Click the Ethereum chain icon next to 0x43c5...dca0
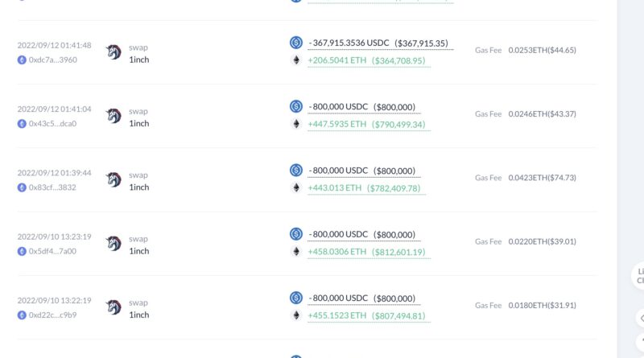The image size is (644, 358). [22, 124]
